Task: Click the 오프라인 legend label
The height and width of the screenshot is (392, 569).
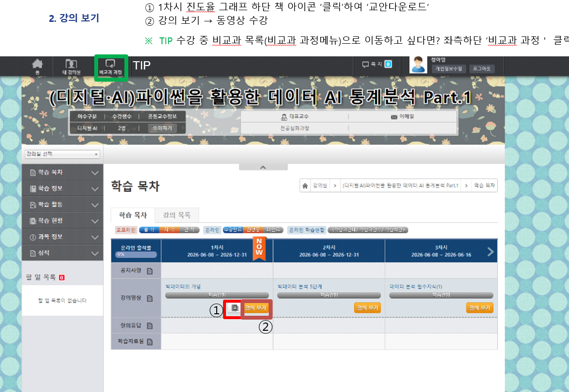Action: [x=126, y=230]
